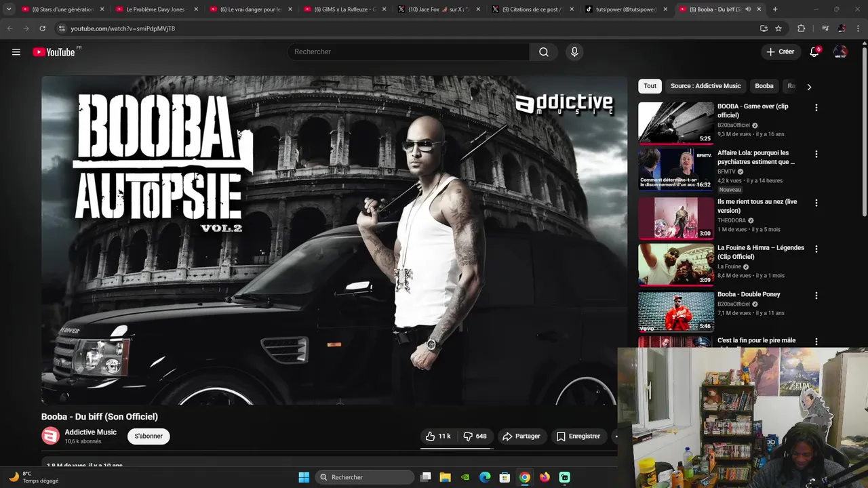Open Ils me rient tous au nez thumbnail
This screenshot has height=488, width=868.
click(676, 218)
